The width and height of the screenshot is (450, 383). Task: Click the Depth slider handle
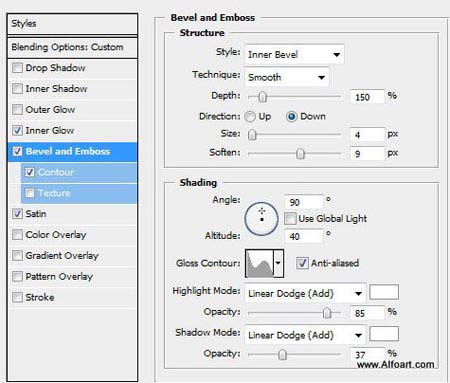coord(263,97)
